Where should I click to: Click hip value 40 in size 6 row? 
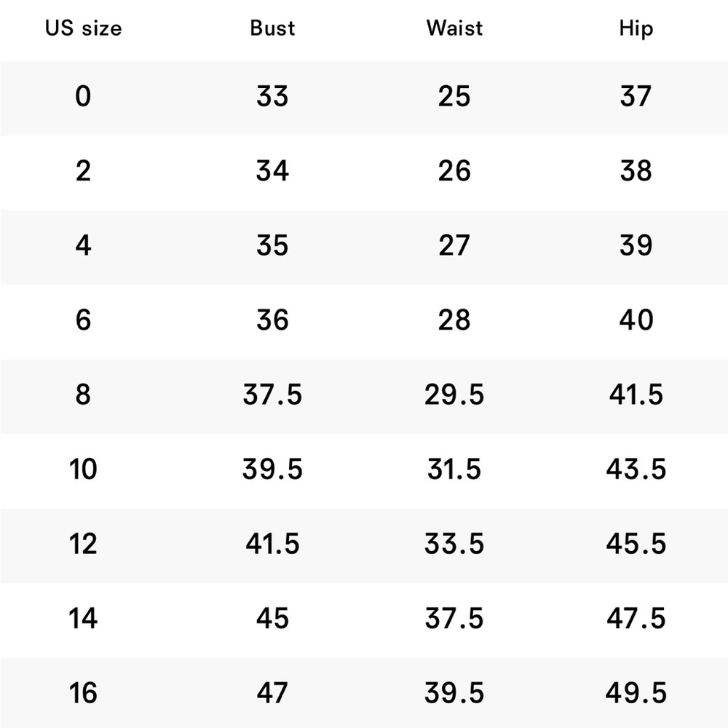tap(636, 320)
